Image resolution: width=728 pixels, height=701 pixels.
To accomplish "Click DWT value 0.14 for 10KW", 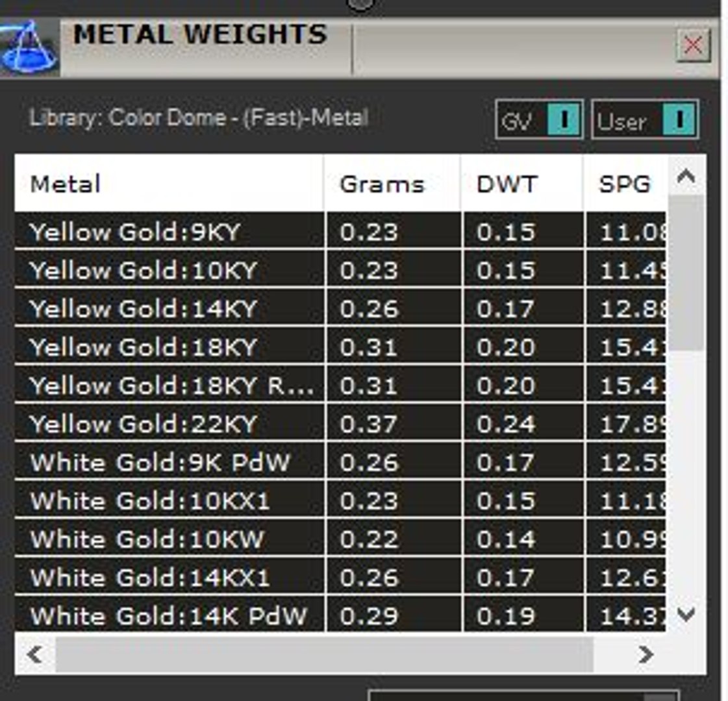I will tap(506, 539).
